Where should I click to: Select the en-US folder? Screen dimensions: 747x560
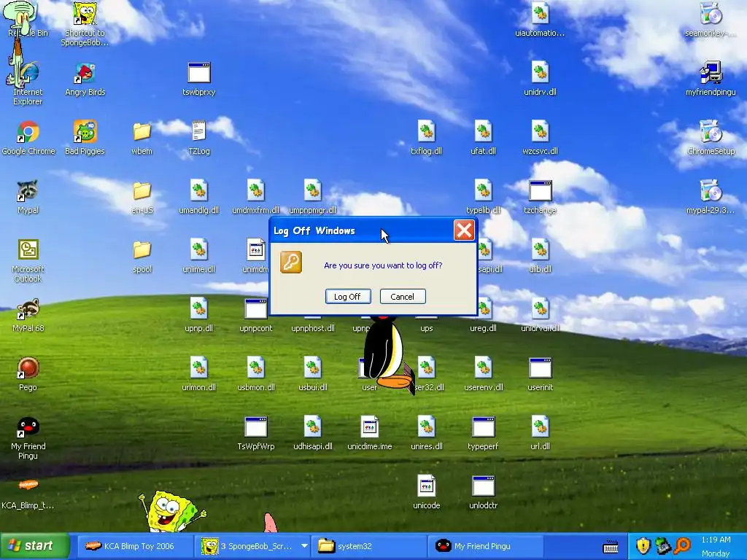click(x=142, y=197)
